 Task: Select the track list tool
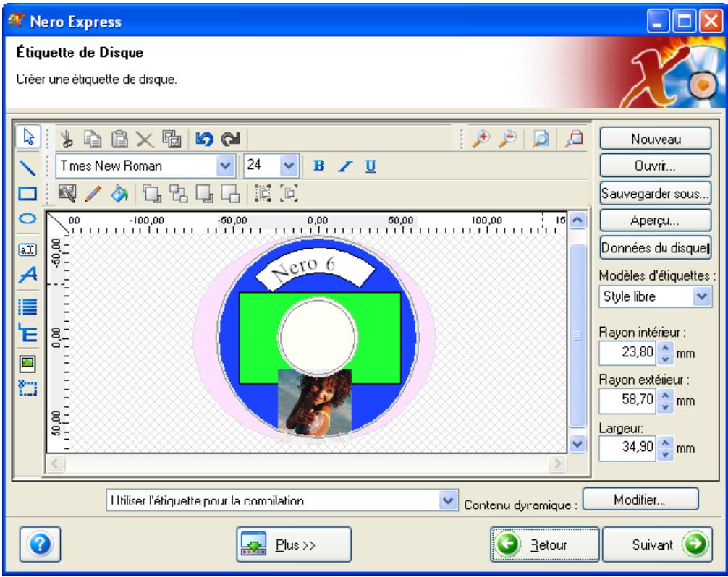point(27,307)
